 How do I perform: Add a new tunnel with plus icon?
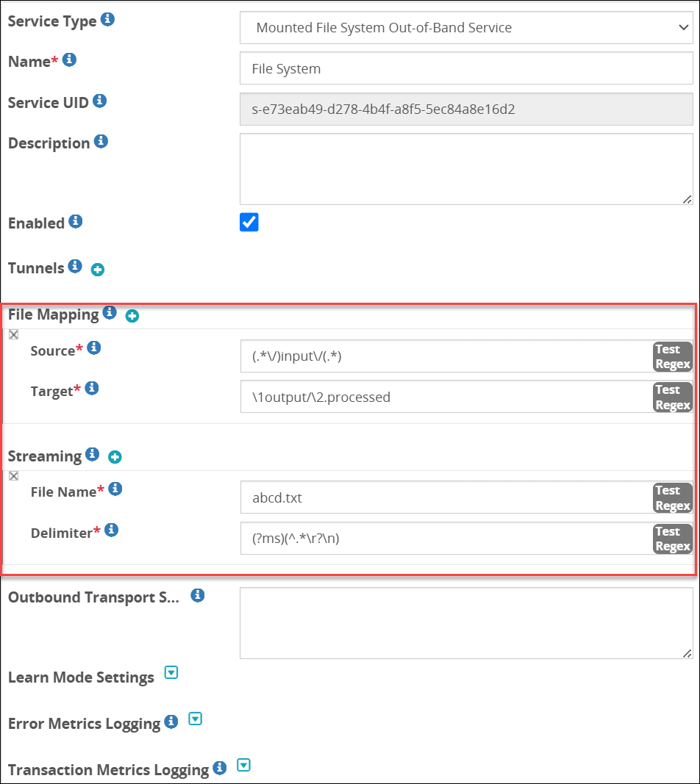[98, 270]
